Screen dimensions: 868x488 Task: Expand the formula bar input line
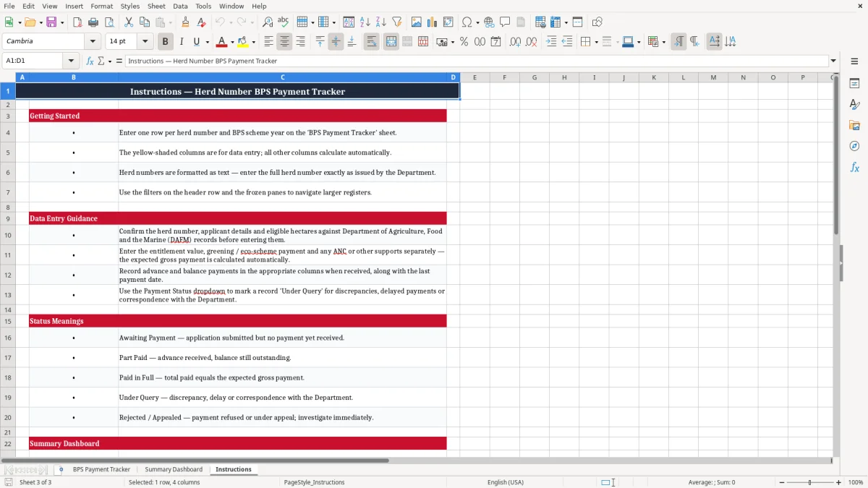[833, 61]
